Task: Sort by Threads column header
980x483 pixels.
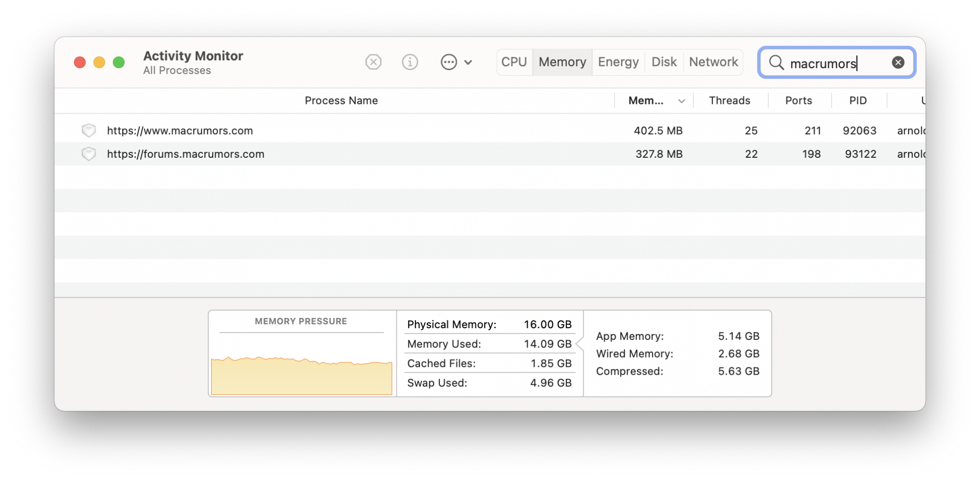Action: tap(730, 100)
